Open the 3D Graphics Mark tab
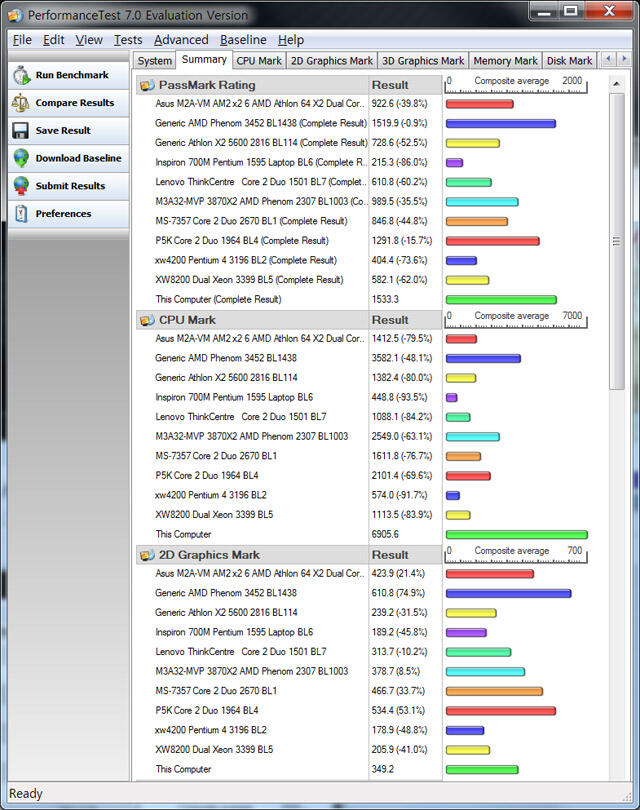 click(x=423, y=61)
